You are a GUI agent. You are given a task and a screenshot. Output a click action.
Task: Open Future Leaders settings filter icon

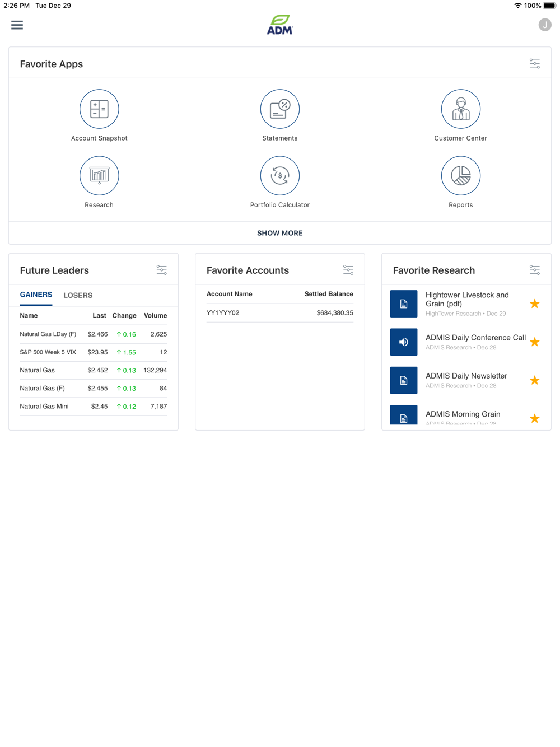pyautogui.click(x=162, y=270)
